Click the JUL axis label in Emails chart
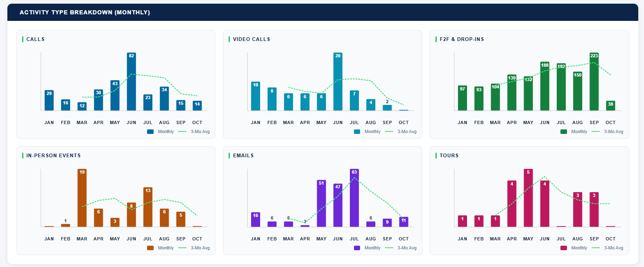 (354, 239)
